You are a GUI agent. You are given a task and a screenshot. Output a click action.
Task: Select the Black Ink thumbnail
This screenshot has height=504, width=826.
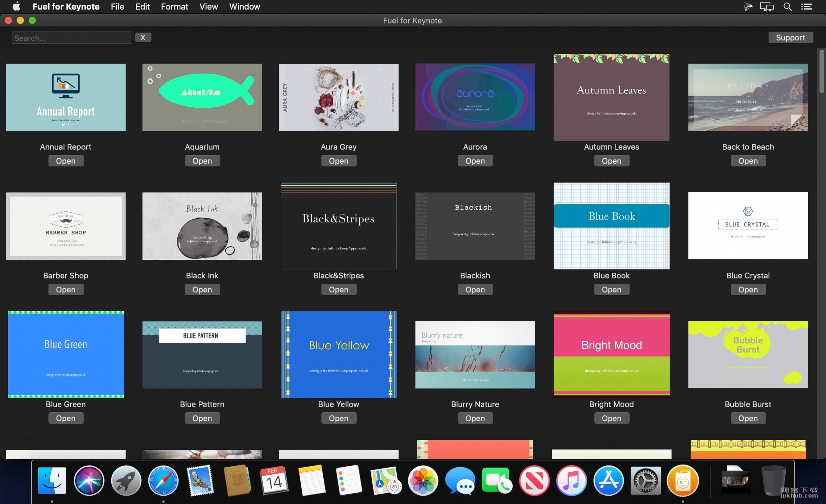tap(202, 226)
